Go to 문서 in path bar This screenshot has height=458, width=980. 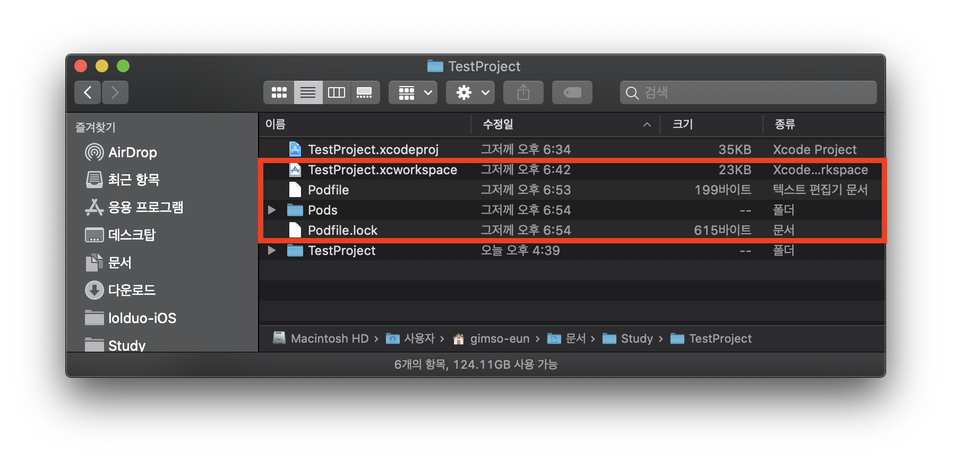566,338
